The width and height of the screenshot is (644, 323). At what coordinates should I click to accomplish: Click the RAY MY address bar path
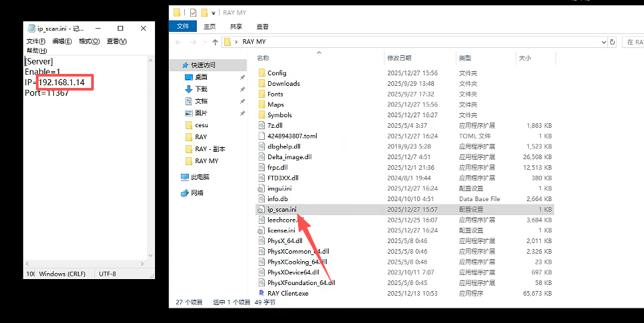[x=254, y=41]
